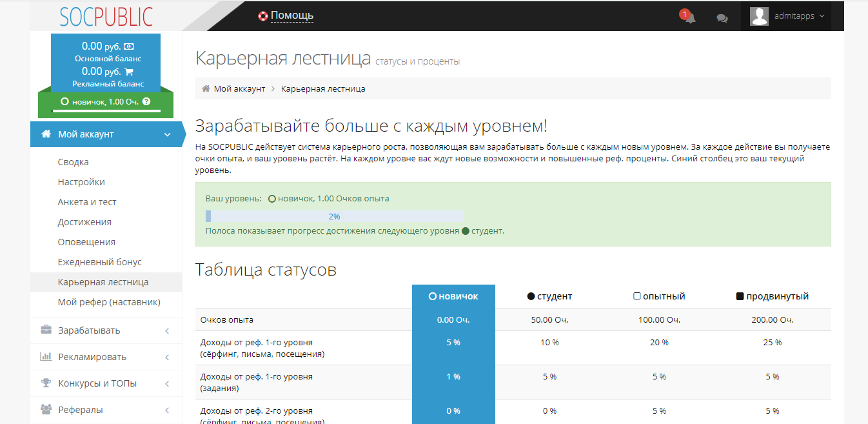This screenshot has width=868, height=424.
Task: Click the bar chart icon next to Рекламировать
Action: (x=46, y=357)
